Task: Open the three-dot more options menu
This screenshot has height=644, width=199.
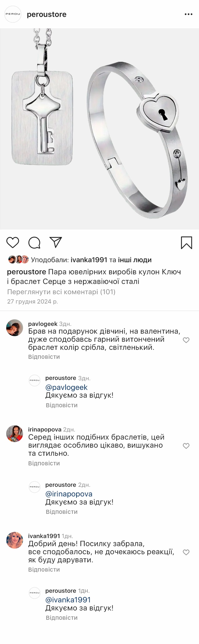Action: [x=188, y=14]
